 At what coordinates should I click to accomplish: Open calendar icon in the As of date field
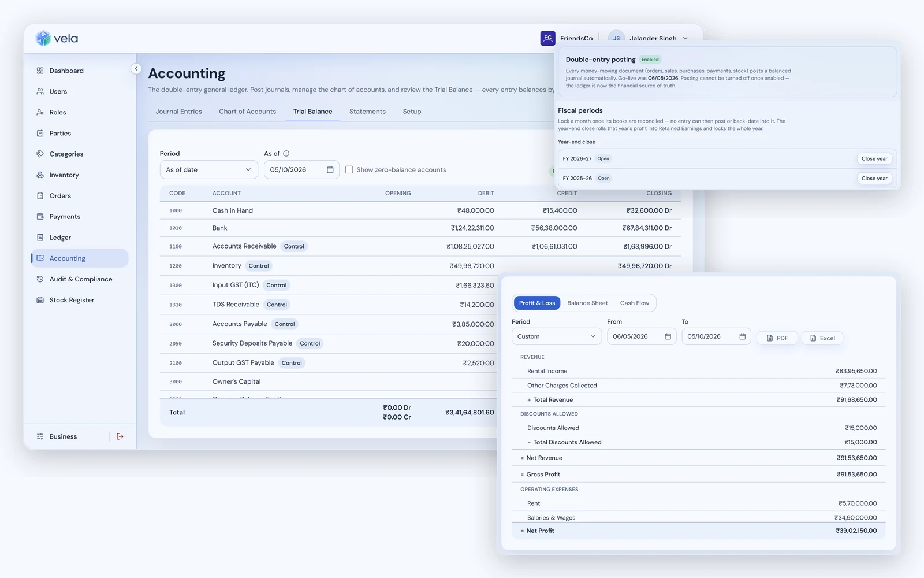(330, 169)
